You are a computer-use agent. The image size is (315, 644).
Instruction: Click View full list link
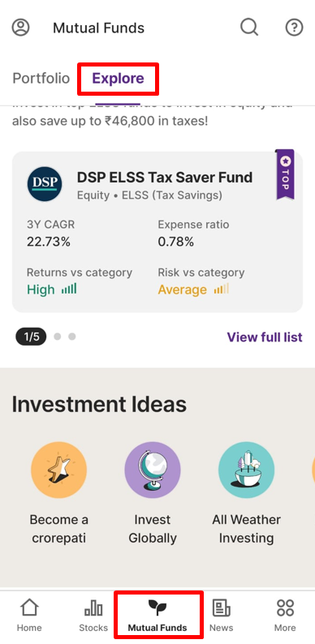(x=265, y=337)
